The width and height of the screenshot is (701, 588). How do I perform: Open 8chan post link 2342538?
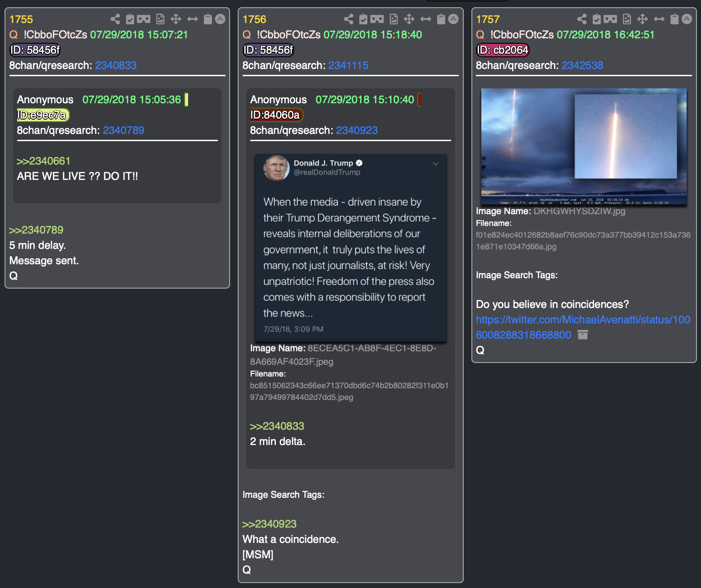click(x=582, y=65)
